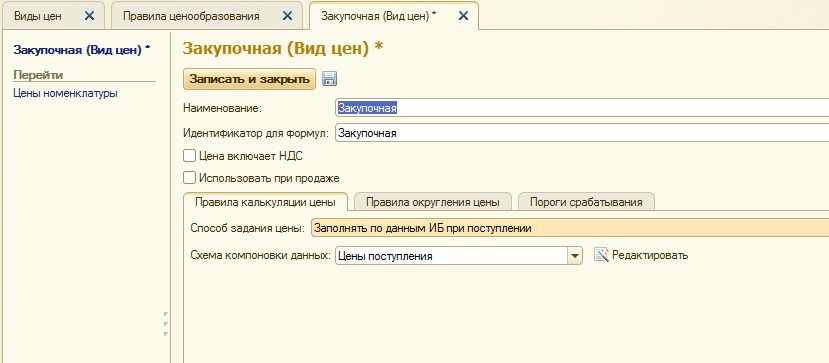Image resolution: width=829 pixels, height=363 pixels.
Task: Close the Закупочная (Вид цен) tab
Action: 463,16
